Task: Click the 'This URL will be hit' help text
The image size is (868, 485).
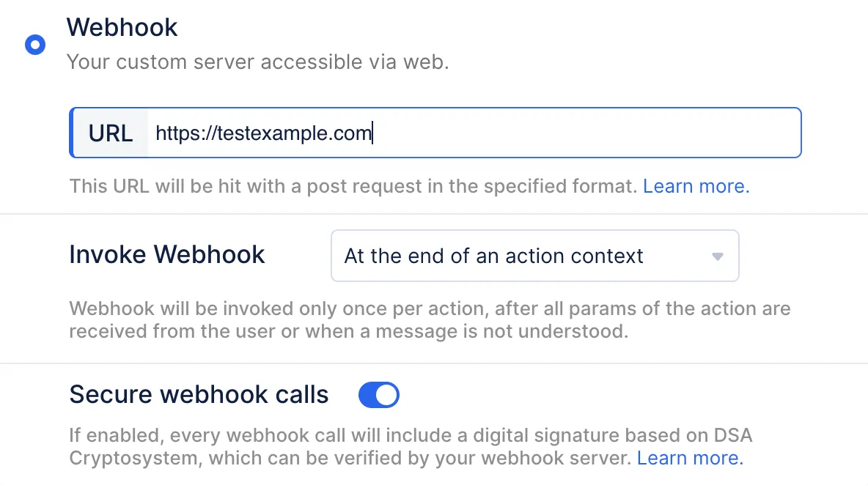Action: point(352,186)
